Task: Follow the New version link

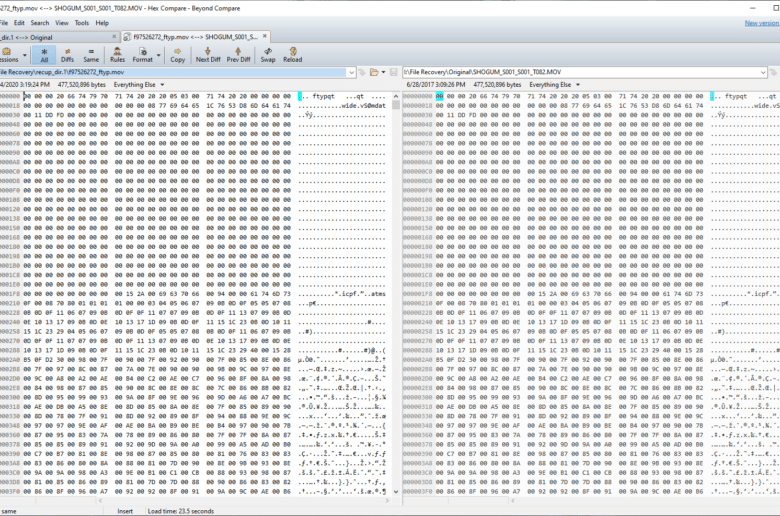Action: click(762, 23)
